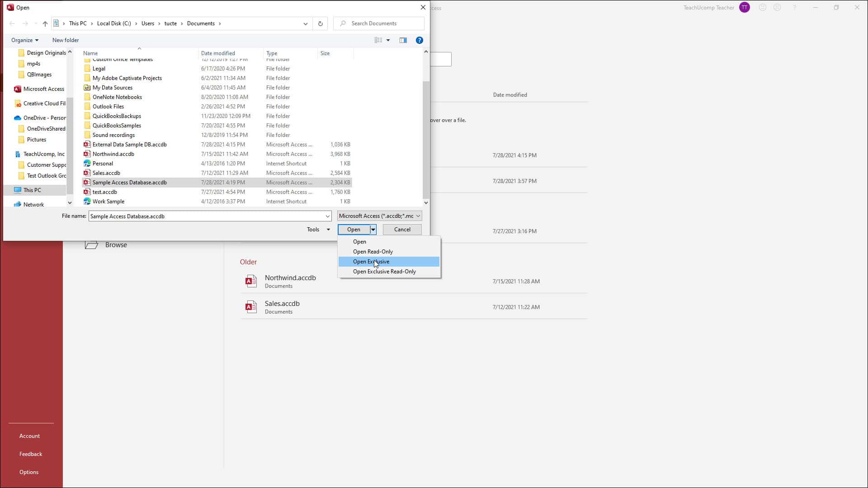Open Account in Access backstage sidebar
This screenshot has width=868, height=488.
(29, 436)
